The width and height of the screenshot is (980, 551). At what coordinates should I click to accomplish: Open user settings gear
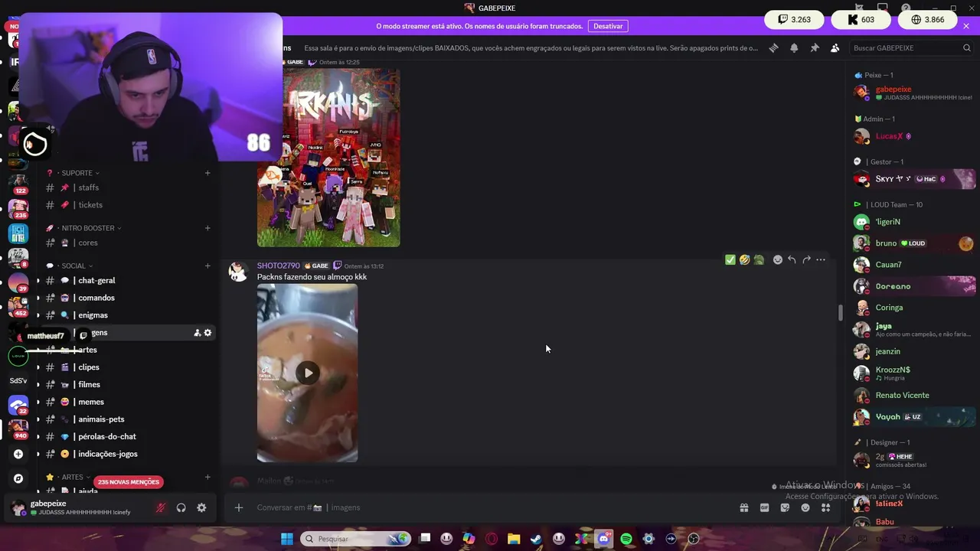pos(201,507)
